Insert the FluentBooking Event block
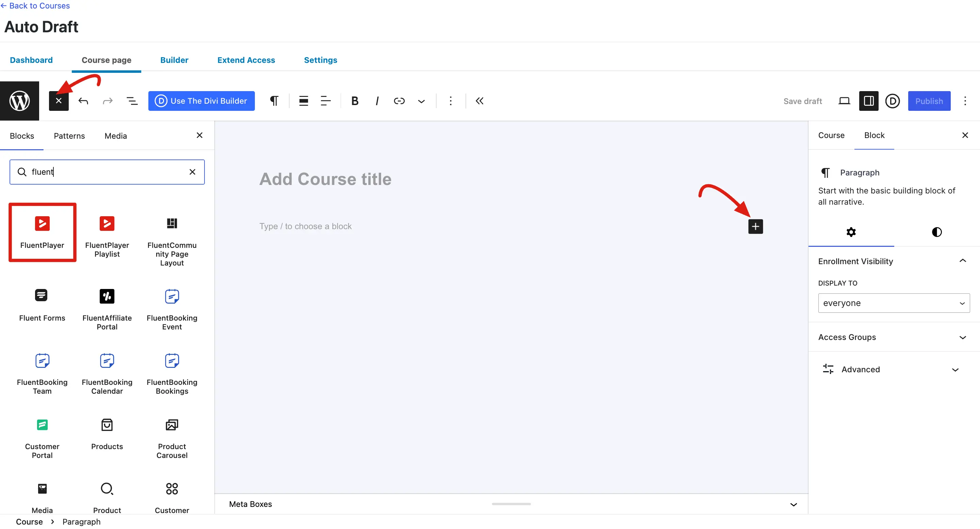Viewport: 980px width, 529px height. coord(172,309)
